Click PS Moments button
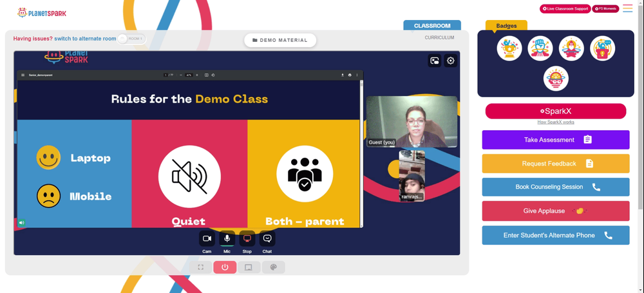644x293 pixels. [605, 8]
